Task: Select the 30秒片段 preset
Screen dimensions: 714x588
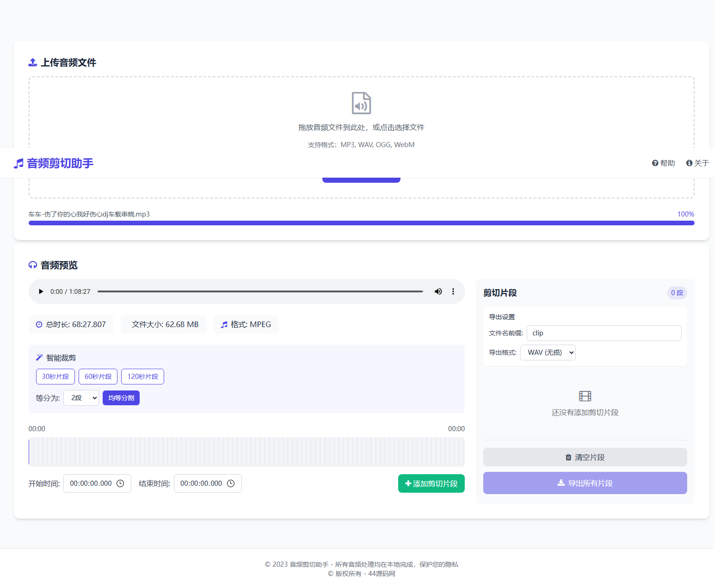Action: coord(55,377)
